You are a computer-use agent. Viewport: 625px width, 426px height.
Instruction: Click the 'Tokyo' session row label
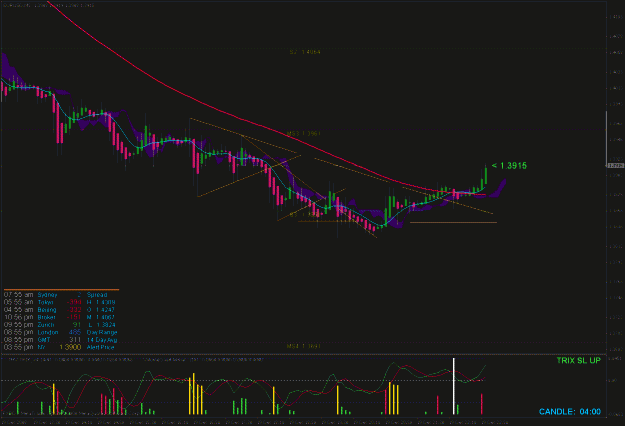45,302
